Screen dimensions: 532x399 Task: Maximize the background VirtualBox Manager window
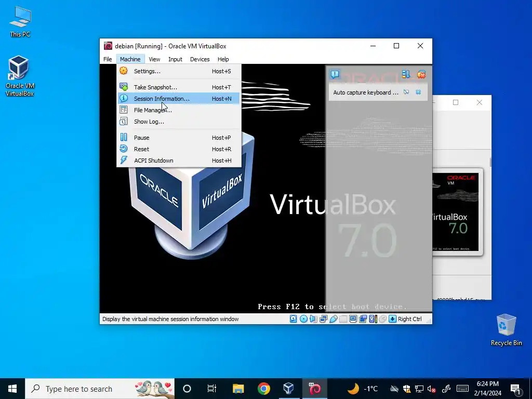click(x=456, y=102)
